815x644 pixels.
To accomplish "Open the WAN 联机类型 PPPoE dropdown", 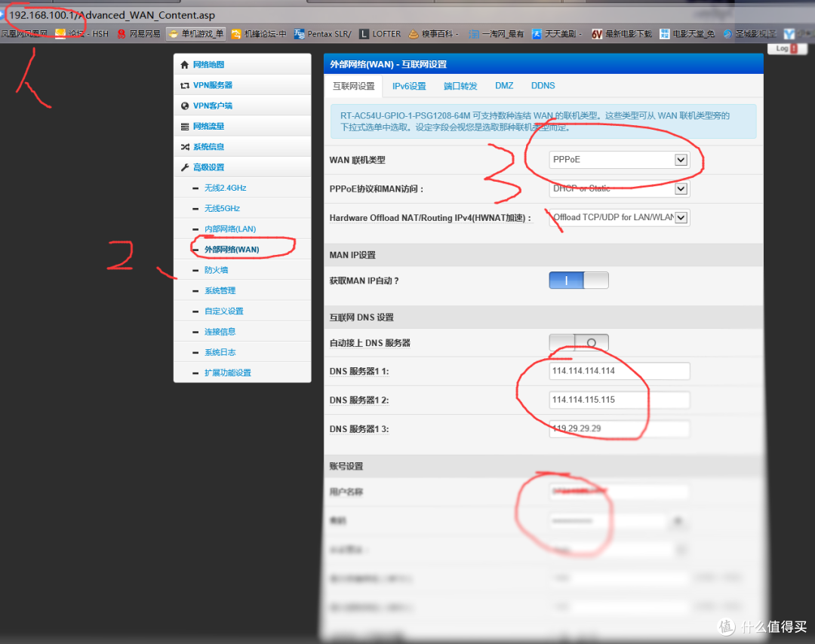I will click(619, 159).
